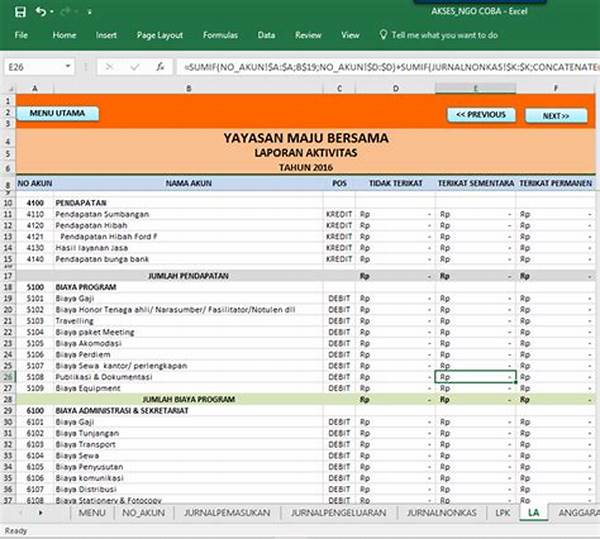Open the File menu

coord(21,35)
